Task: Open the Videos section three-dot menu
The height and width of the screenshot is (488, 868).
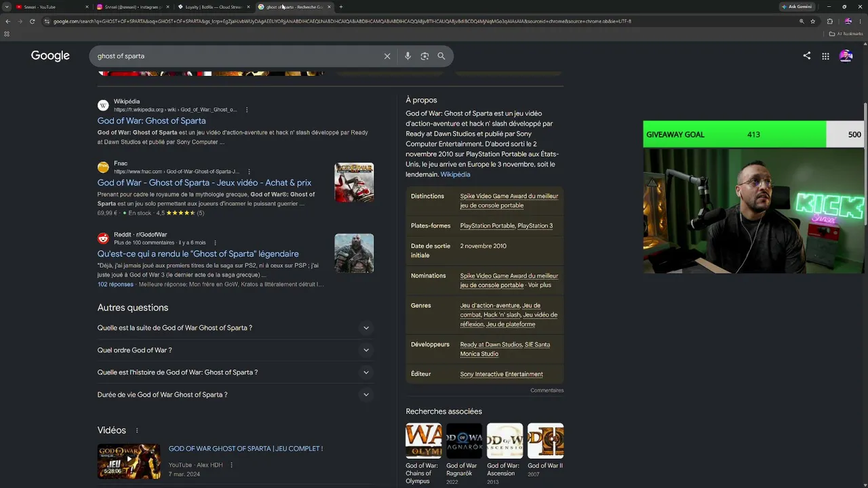Action: pos(137,430)
